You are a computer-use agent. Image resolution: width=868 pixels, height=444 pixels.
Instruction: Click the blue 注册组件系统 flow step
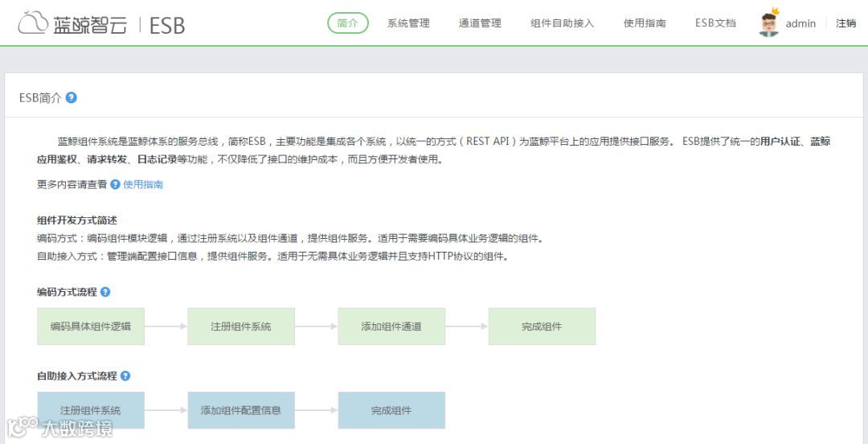click(91, 411)
